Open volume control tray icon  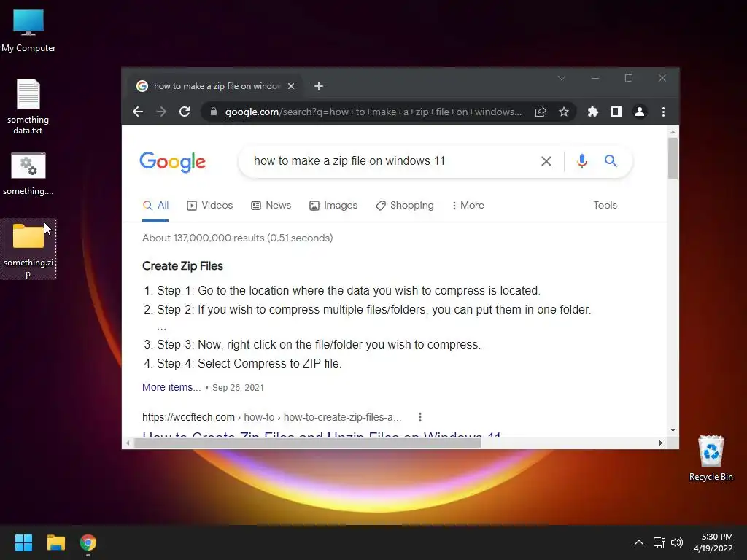point(677,542)
